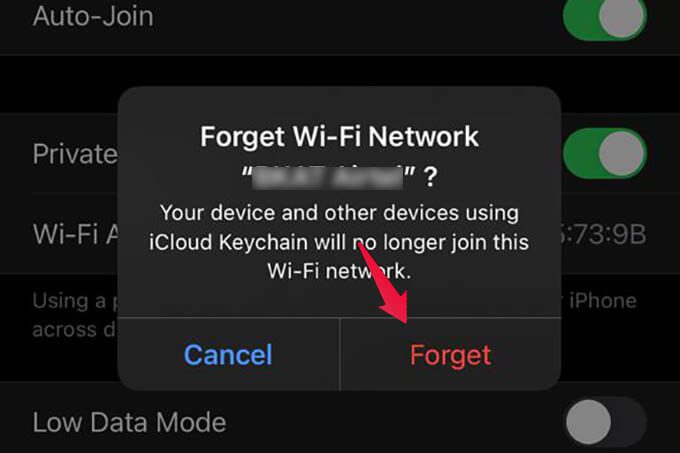Click footer line beginning with "across"
Image resolution: width=680 pixels, height=453 pixels.
tap(75, 329)
